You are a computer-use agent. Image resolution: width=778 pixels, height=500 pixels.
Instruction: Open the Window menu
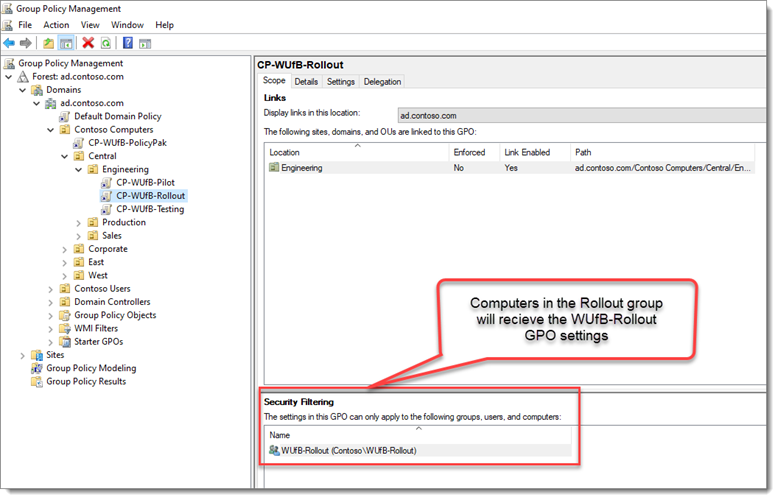(x=127, y=25)
